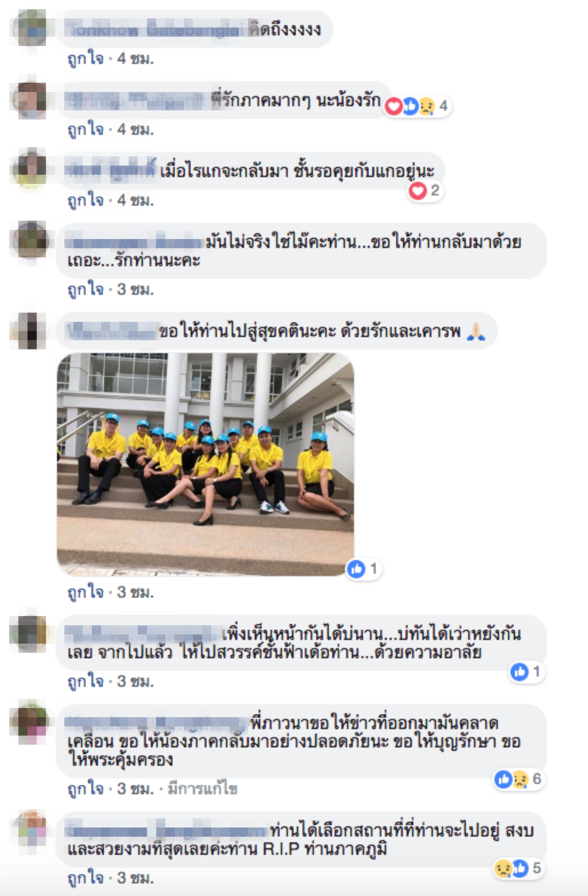Like the เมื่อไรแกจะกลับมา comment
Image resolution: width=588 pixels, height=896 pixels.
coord(86,200)
